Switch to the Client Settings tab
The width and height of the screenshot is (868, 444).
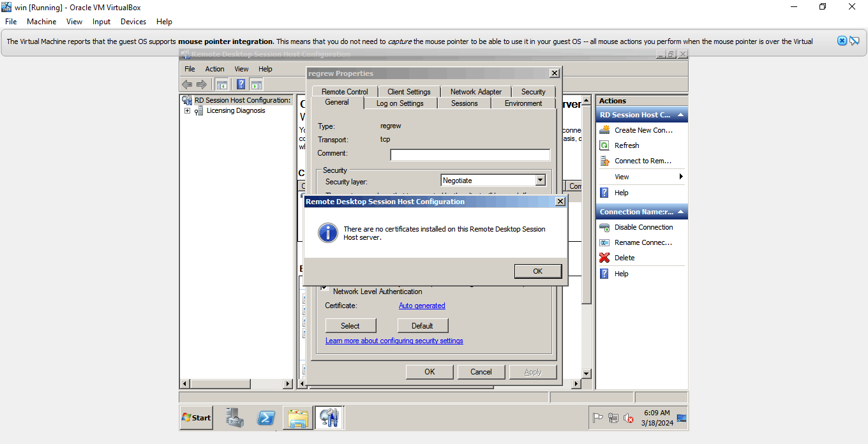coord(409,92)
